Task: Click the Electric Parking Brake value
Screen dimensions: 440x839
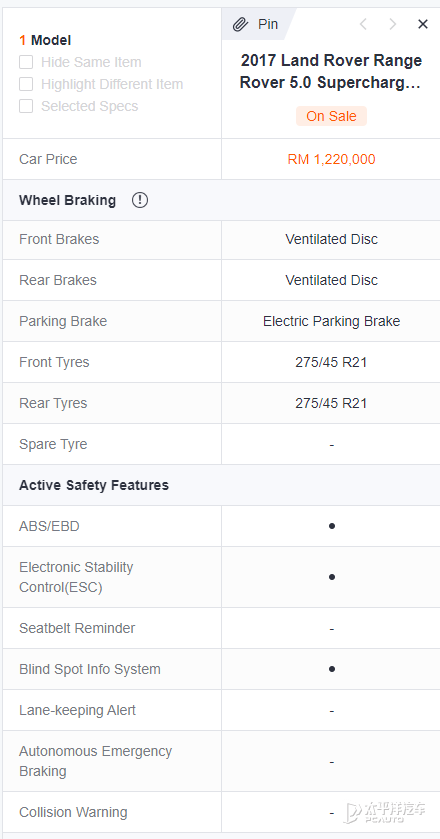Action: tap(331, 321)
